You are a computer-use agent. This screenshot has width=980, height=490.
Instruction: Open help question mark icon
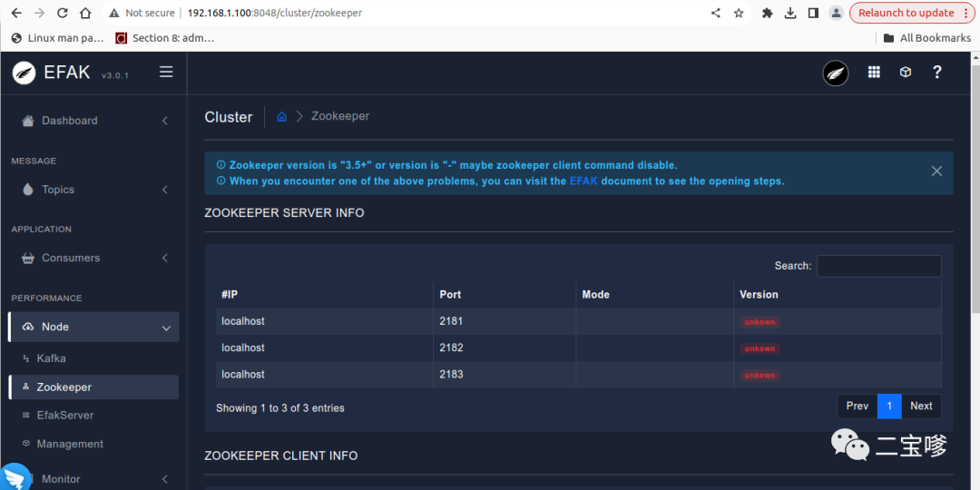click(x=936, y=73)
